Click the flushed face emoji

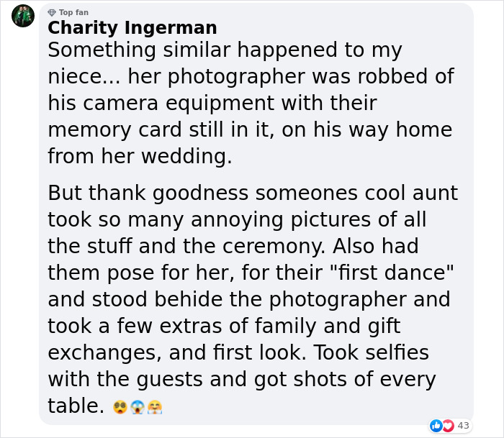pos(120,408)
